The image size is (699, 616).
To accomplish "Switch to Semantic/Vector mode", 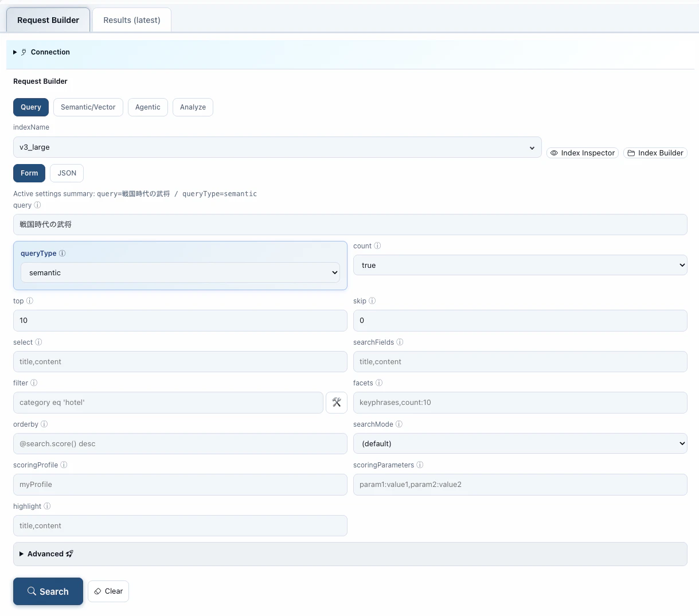I will [x=88, y=107].
